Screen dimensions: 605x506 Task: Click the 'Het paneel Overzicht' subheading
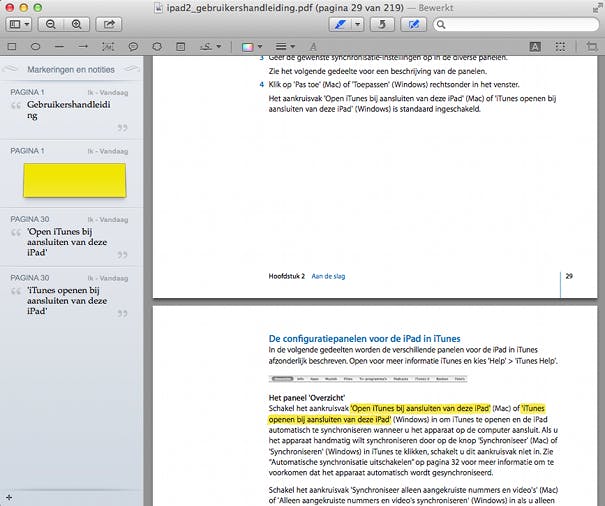coord(307,398)
